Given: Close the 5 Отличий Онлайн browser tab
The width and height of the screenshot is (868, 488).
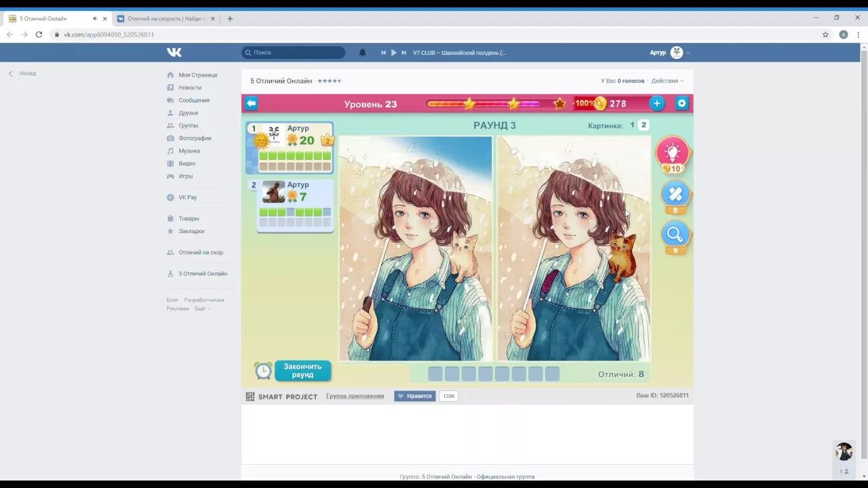Looking at the screenshot, I should click(x=104, y=19).
